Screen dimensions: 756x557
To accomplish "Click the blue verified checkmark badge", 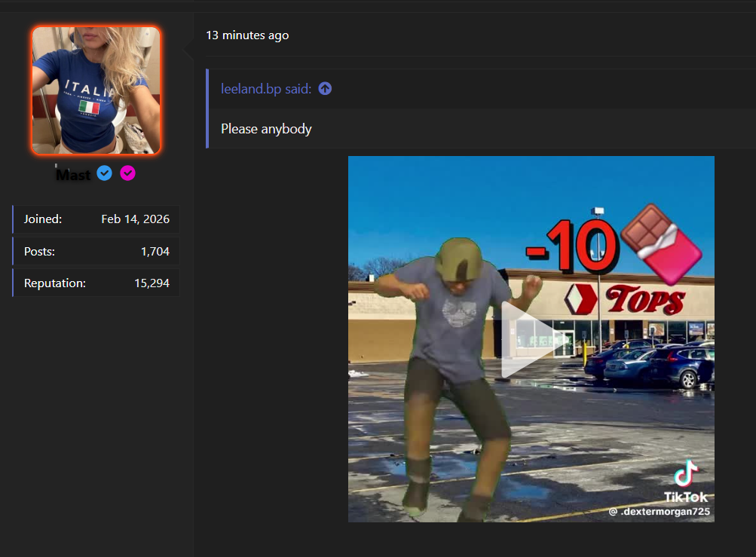I will tap(104, 173).
